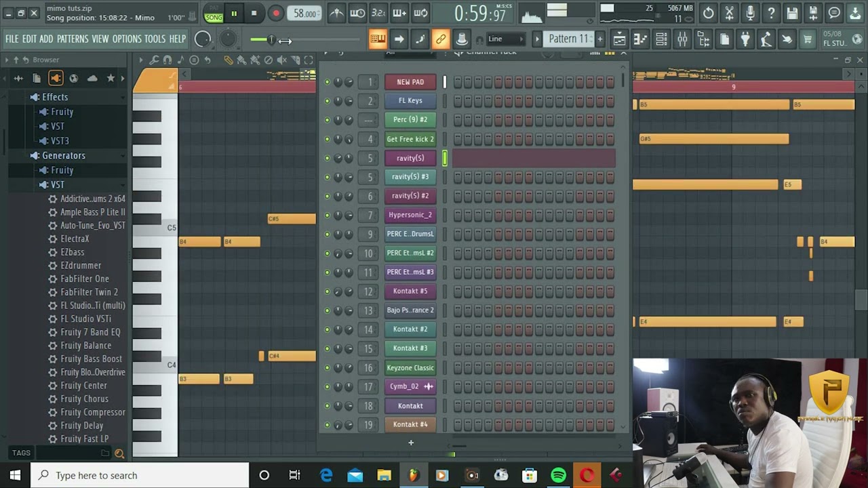Select the mute tool in piano roll
The height and width of the screenshot is (488, 868).
coord(281,60)
